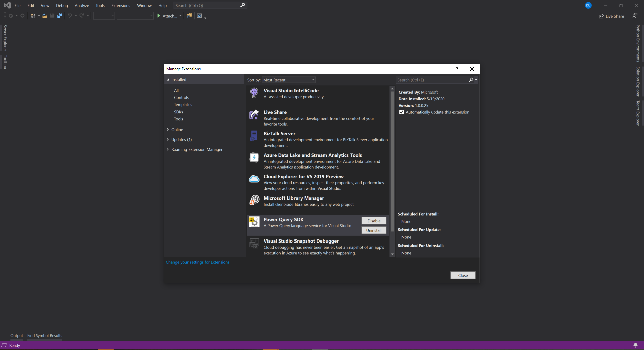Open the Sort by Most Recent dropdown
The height and width of the screenshot is (350, 644).
click(x=289, y=80)
